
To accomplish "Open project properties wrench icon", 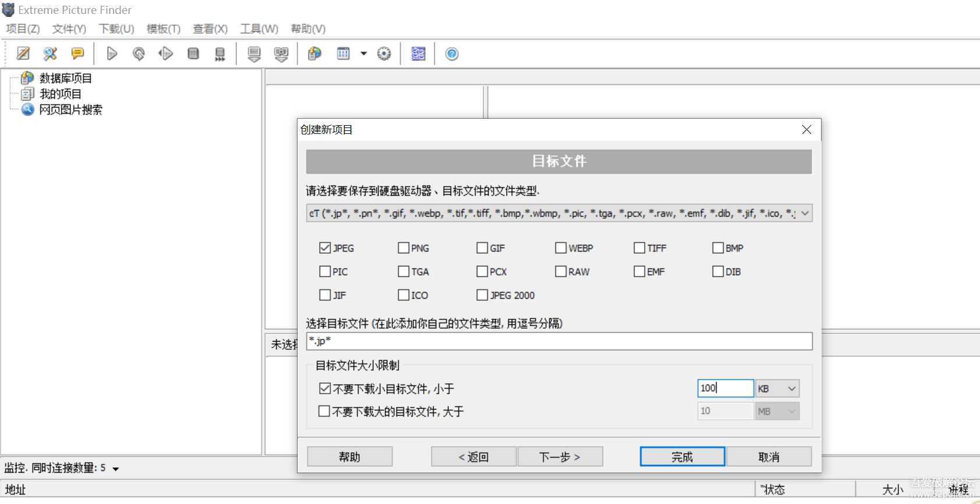I will (x=50, y=54).
